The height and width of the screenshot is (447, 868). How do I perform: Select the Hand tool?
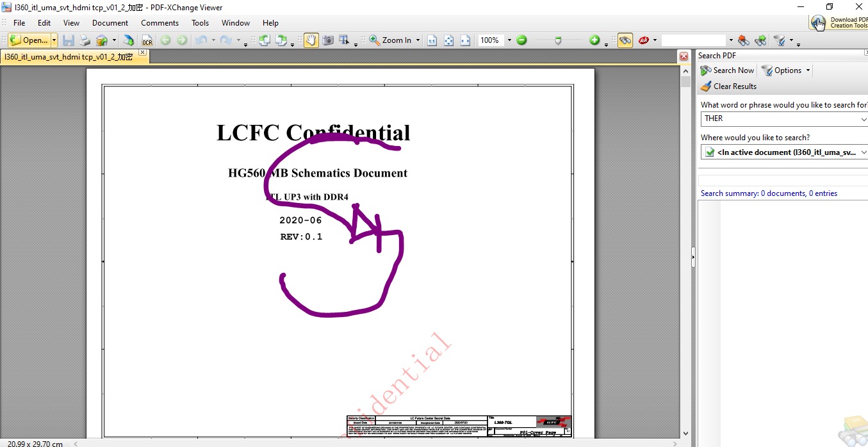pos(311,40)
